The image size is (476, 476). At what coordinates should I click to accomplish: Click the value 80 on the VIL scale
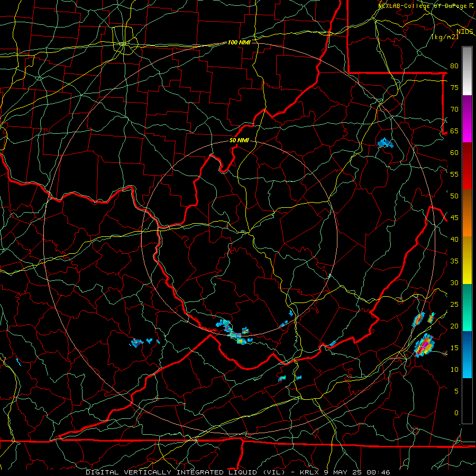click(454, 66)
